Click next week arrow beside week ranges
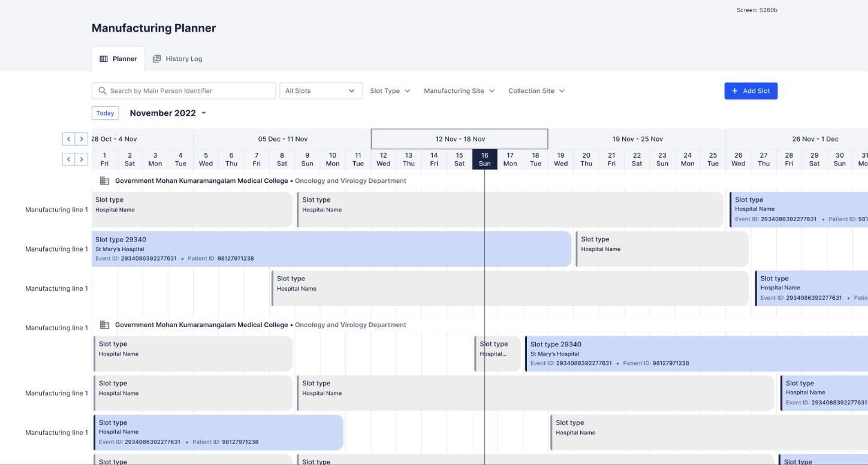The width and height of the screenshot is (868, 465). 82,139
